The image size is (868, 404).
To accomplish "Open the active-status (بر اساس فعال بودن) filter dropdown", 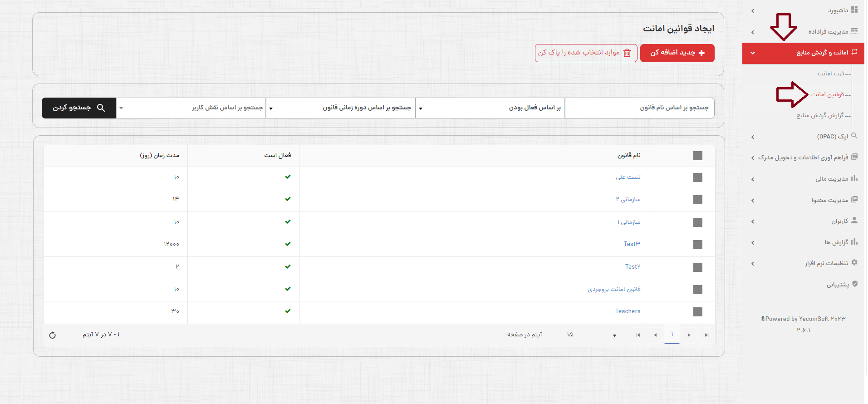I will pos(490,108).
